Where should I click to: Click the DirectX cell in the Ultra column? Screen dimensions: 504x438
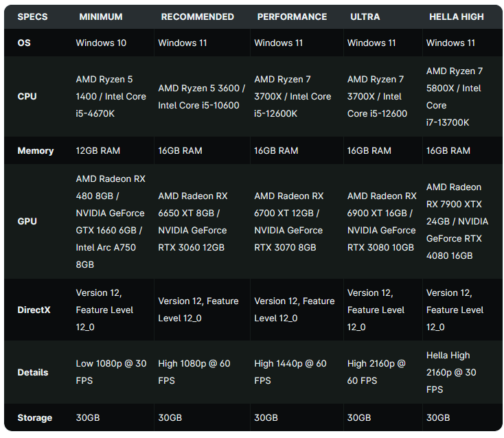[x=376, y=310]
